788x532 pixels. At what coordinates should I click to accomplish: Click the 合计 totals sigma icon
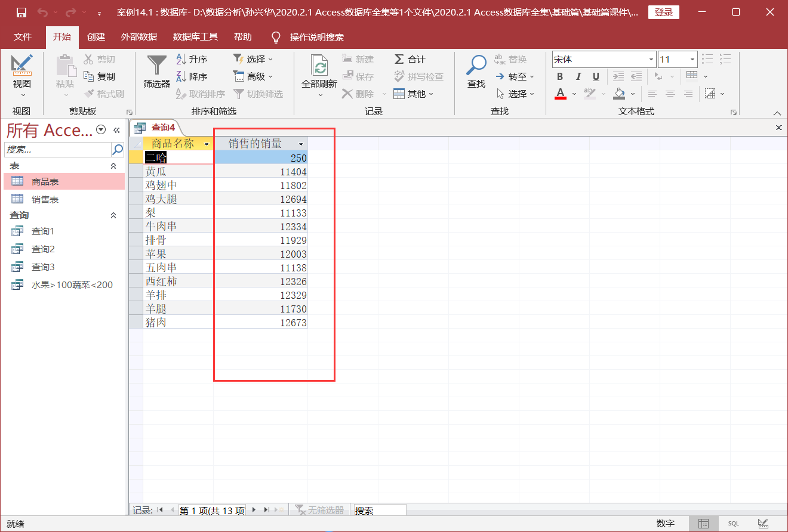point(399,59)
